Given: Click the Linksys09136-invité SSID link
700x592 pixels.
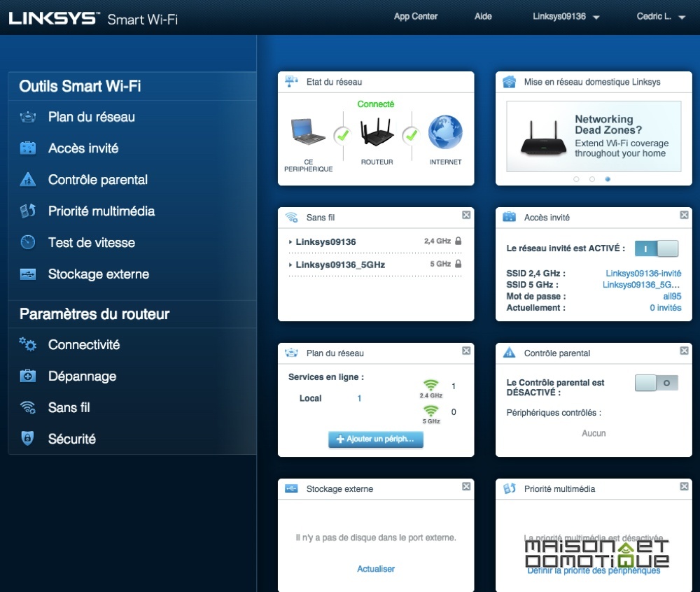Looking at the screenshot, I should 643,273.
